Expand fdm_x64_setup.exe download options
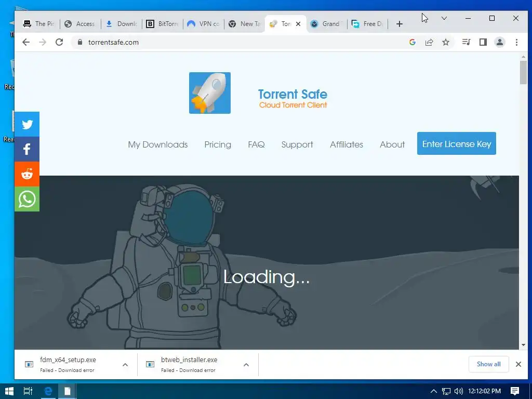 (125, 365)
